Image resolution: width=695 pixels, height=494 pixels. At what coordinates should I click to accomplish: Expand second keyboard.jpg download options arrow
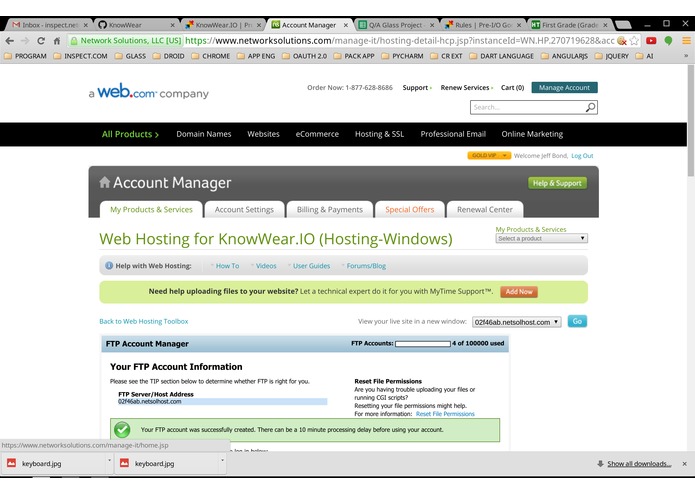(x=222, y=460)
